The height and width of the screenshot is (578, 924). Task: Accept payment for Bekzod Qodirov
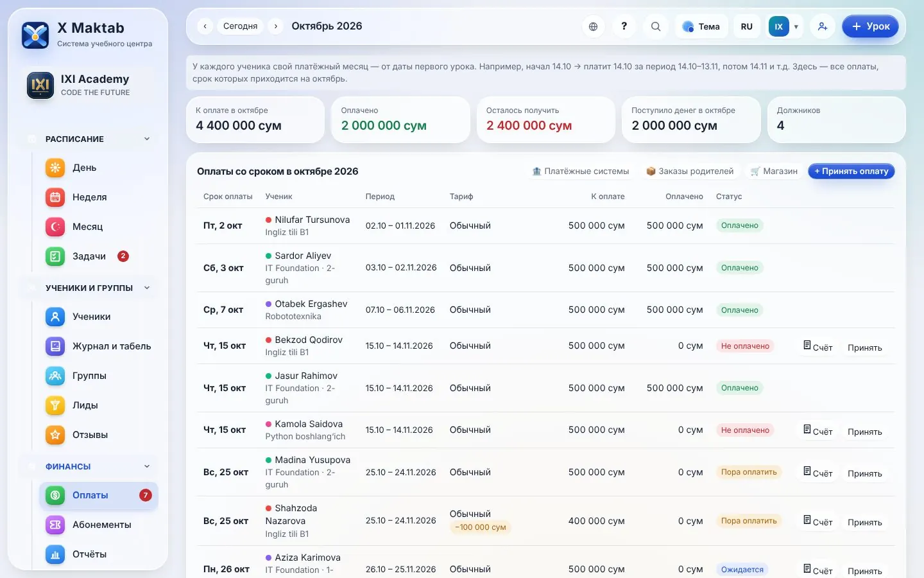click(x=864, y=347)
